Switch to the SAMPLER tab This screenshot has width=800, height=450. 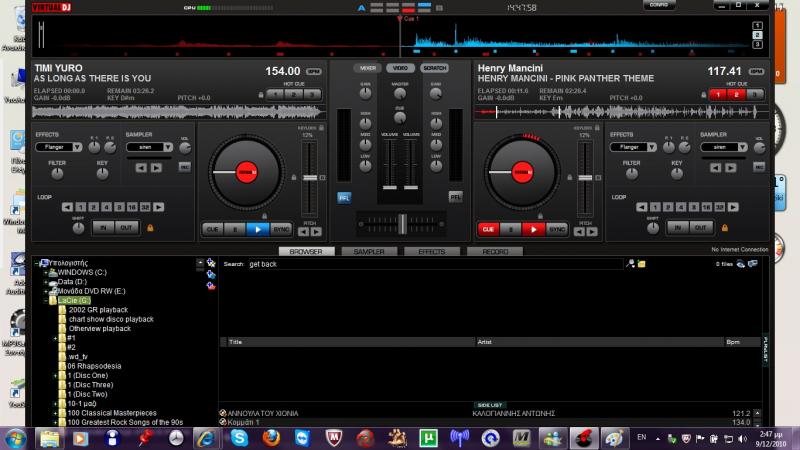coord(369,252)
